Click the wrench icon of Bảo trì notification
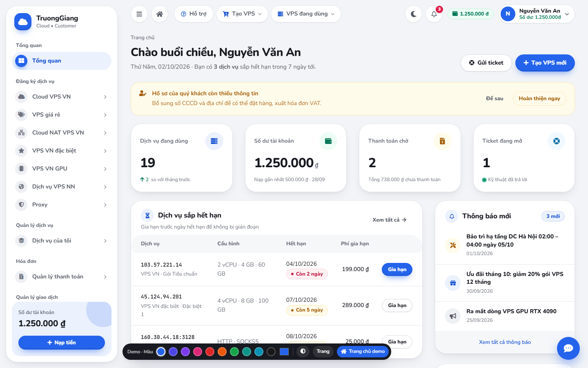Image resolution: width=588 pixels, height=368 pixels. coord(453,245)
